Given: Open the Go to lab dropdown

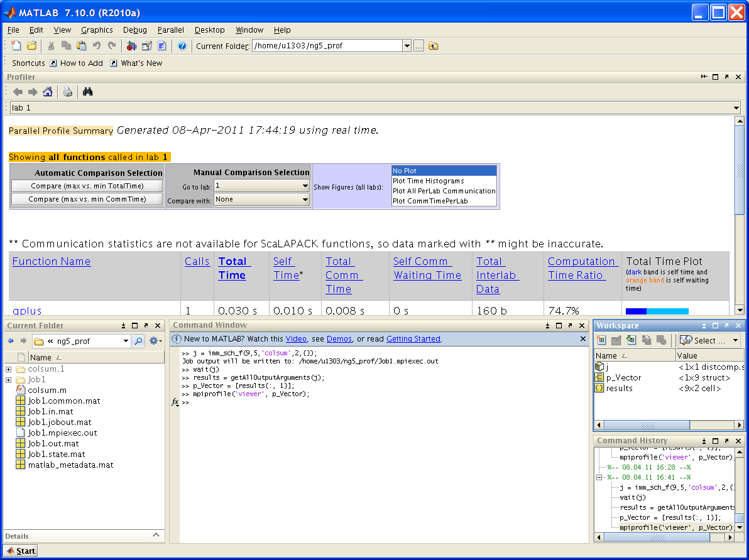Looking at the screenshot, I should coord(305,186).
